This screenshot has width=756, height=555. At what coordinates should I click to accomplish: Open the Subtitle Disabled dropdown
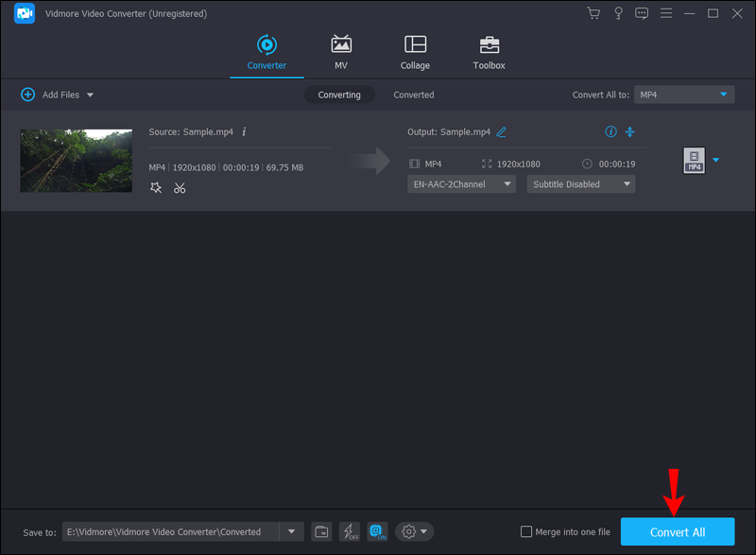coord(581,184)
